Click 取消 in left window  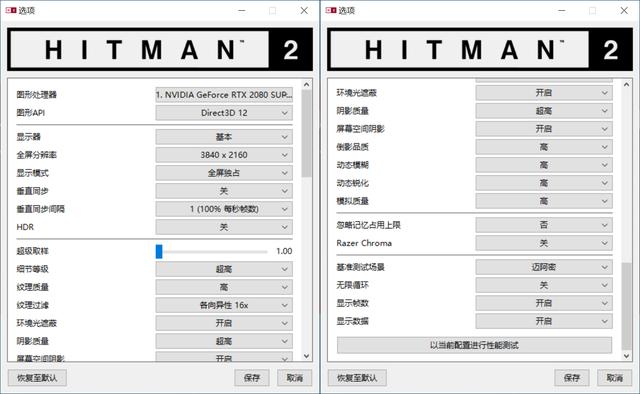coord(295,378)
